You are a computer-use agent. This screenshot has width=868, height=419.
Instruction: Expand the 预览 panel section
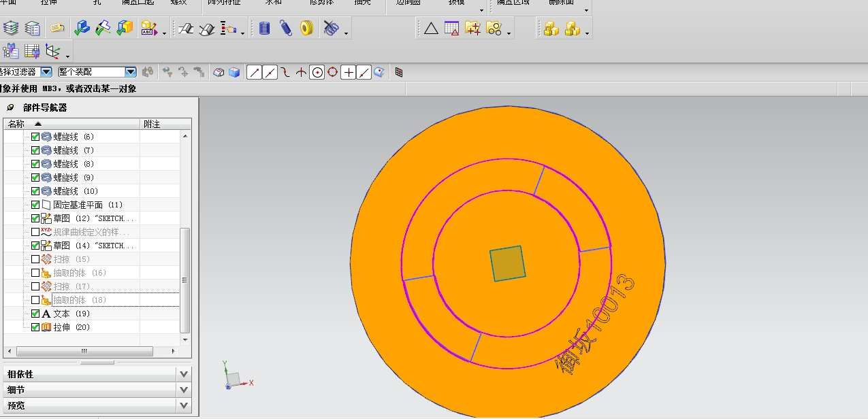click(x=183, y=405)
